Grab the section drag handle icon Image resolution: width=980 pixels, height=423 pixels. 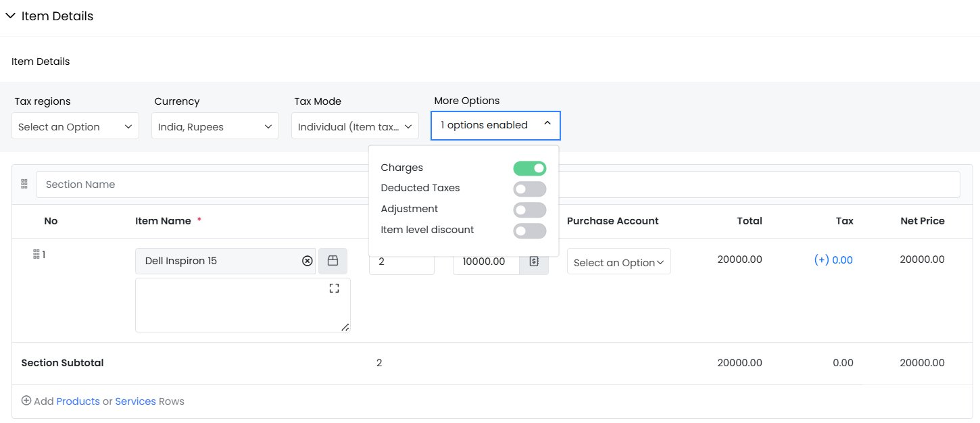point(24,184)
